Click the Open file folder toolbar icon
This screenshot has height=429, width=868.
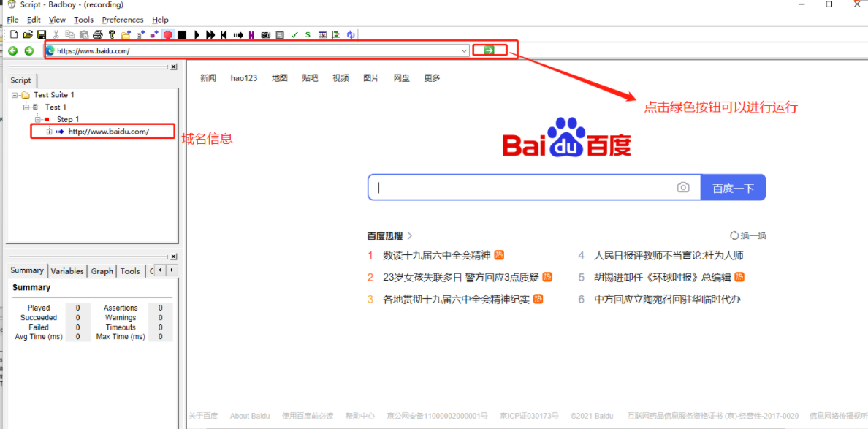(28, 35)
